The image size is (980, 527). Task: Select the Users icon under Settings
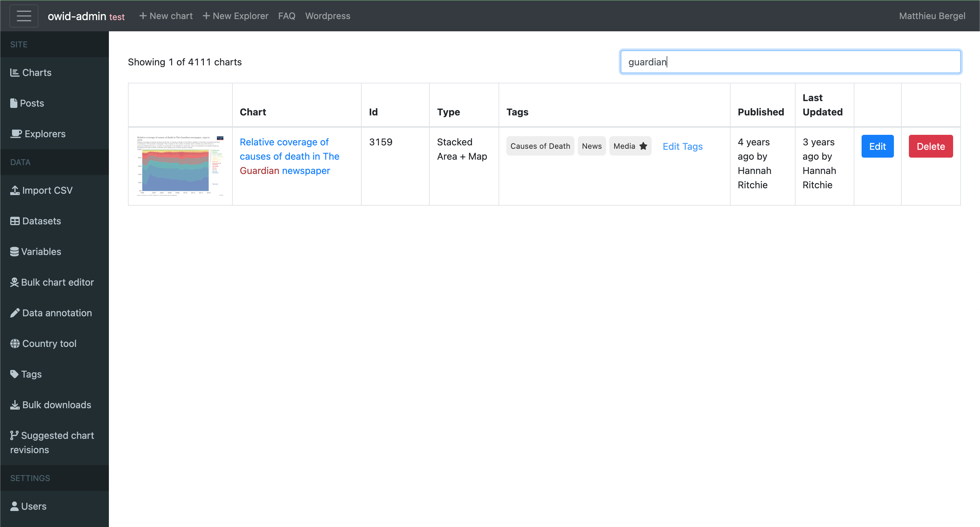click(14, 506)
